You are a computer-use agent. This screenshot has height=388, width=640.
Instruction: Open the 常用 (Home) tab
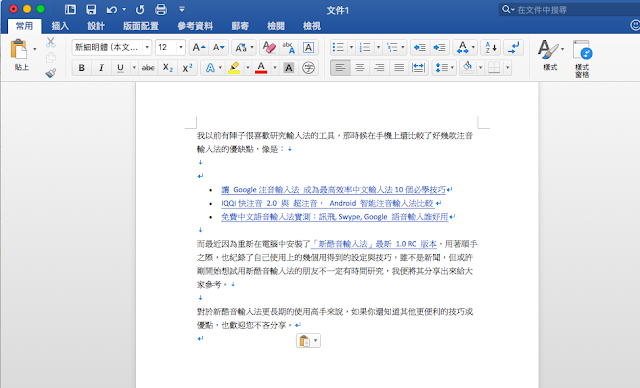click(x=24, y=26)
